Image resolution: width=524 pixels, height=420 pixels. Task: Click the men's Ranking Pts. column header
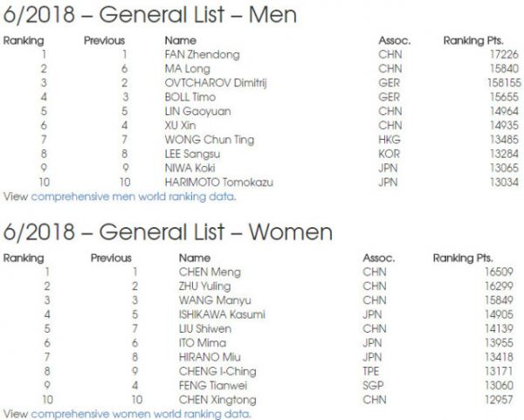pyautogui.click(x=473, y=41)
